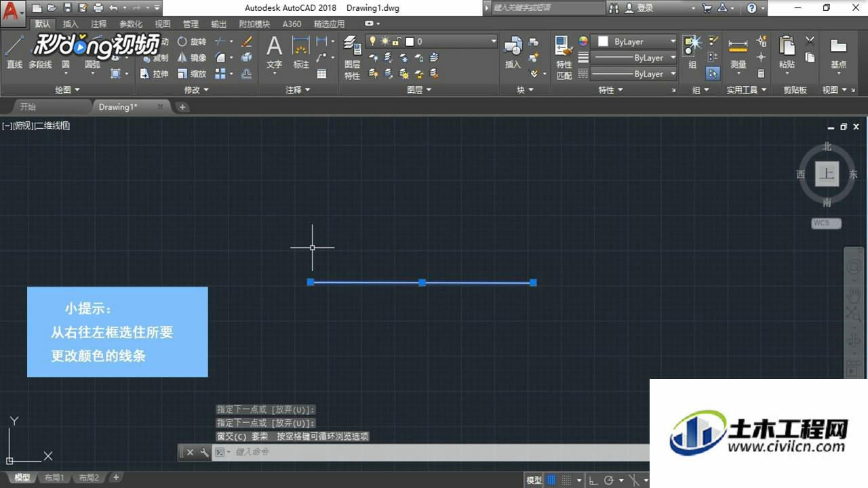The width and height of the screenshot is (868, 488).
Task: Click the Help question mark icon
Action: coord(751,8)
